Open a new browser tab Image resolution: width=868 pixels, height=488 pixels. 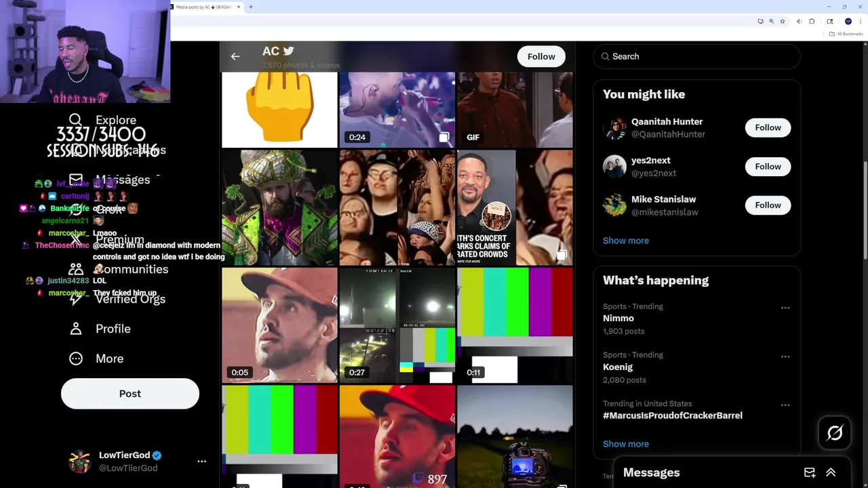251,7
